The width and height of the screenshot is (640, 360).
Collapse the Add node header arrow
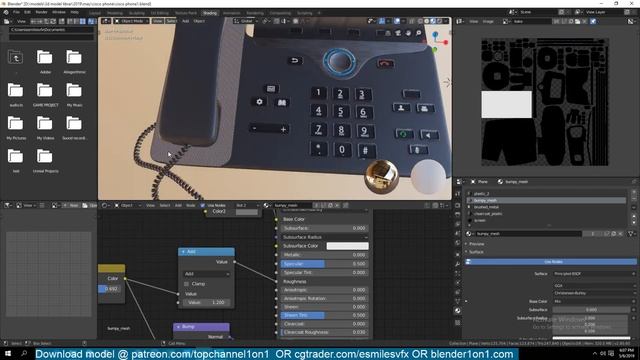pos(183,252)
